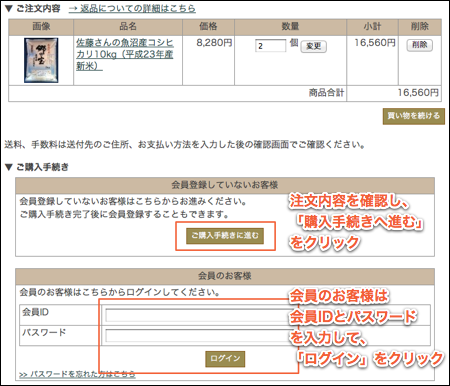
Task: Click the 小計 column header
Action: tap(372, 27)
